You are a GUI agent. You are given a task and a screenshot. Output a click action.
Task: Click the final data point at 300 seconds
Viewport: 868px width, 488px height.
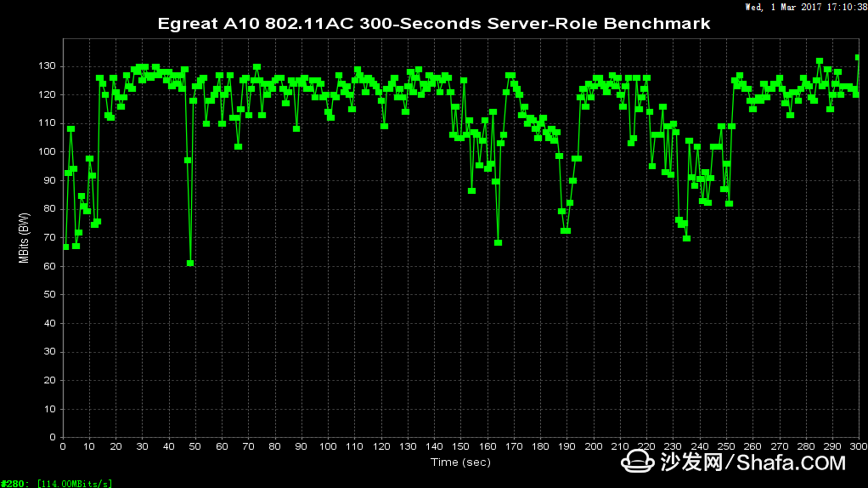point(858,58)
